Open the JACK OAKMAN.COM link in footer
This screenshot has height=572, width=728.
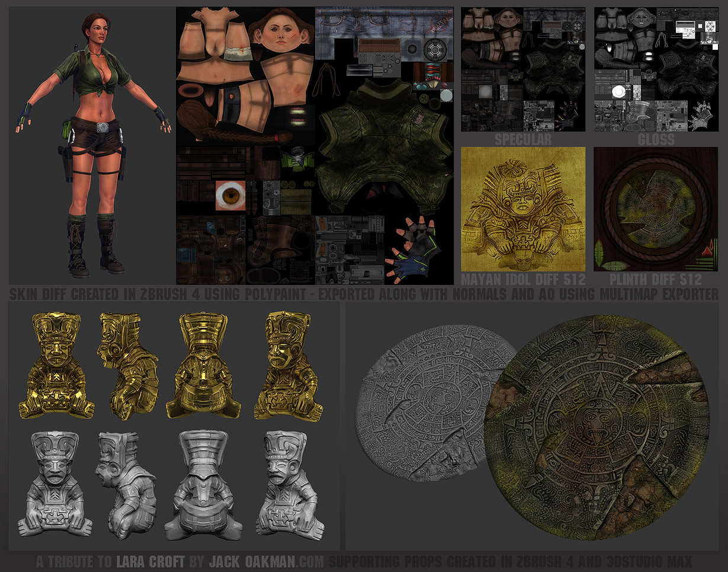coord(266,561)
